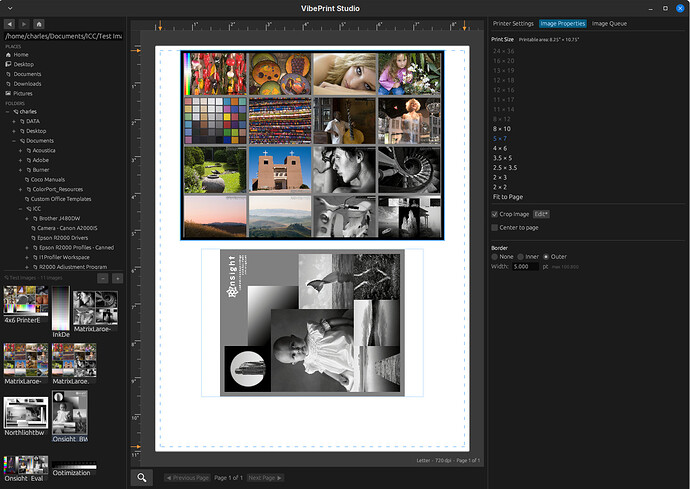Select the Outer border radio button

[546, 257]
